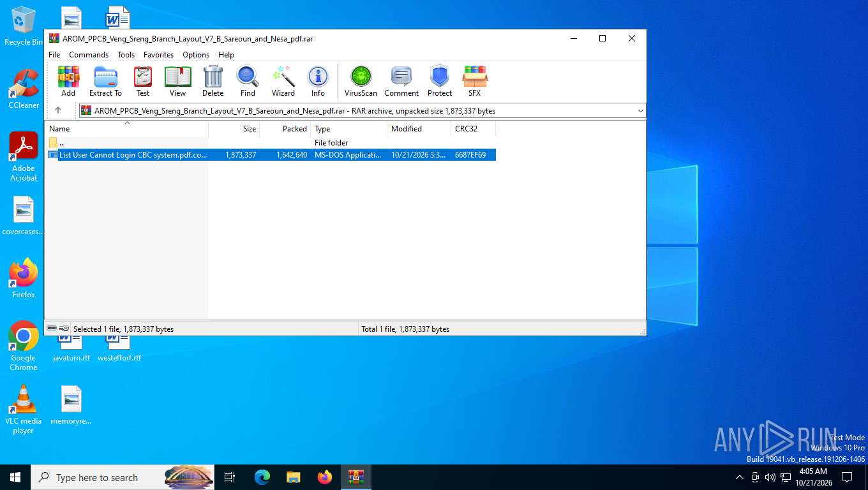Open the Tools menu
Image resolution: width=868 pixels, height=490 pixels.
126,55
